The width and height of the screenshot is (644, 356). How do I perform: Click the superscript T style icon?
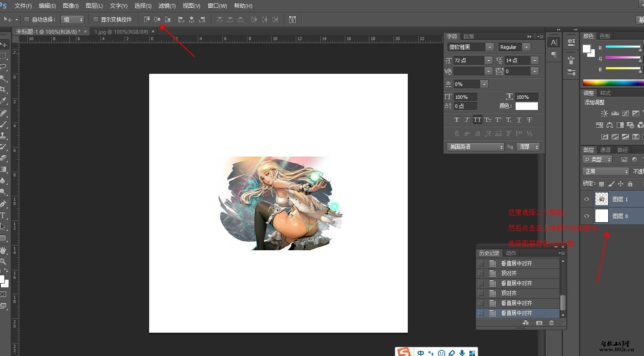tap(498, 120)
